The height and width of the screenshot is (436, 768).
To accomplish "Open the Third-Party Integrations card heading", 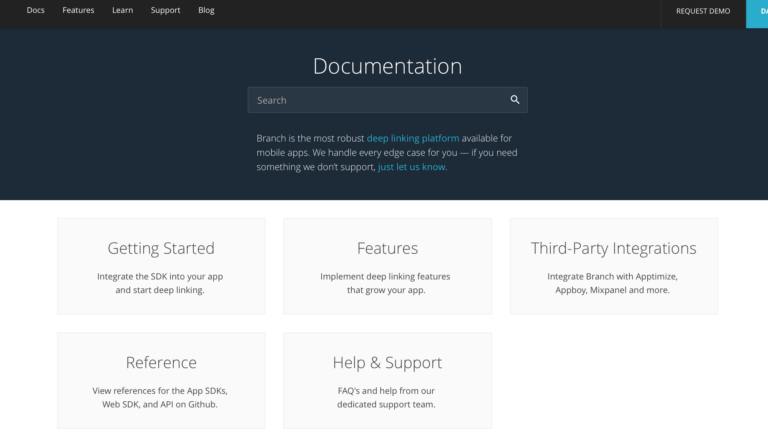I will point(613,248).
